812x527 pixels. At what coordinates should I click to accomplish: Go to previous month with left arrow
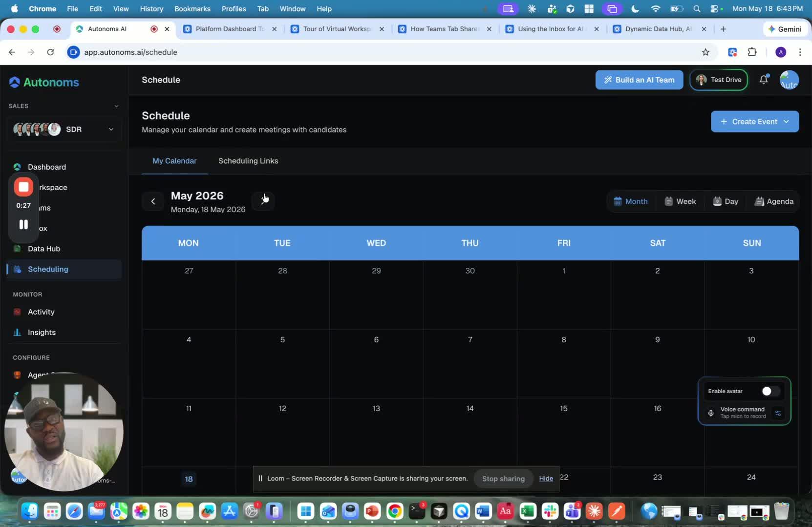(x=153, y=201)
